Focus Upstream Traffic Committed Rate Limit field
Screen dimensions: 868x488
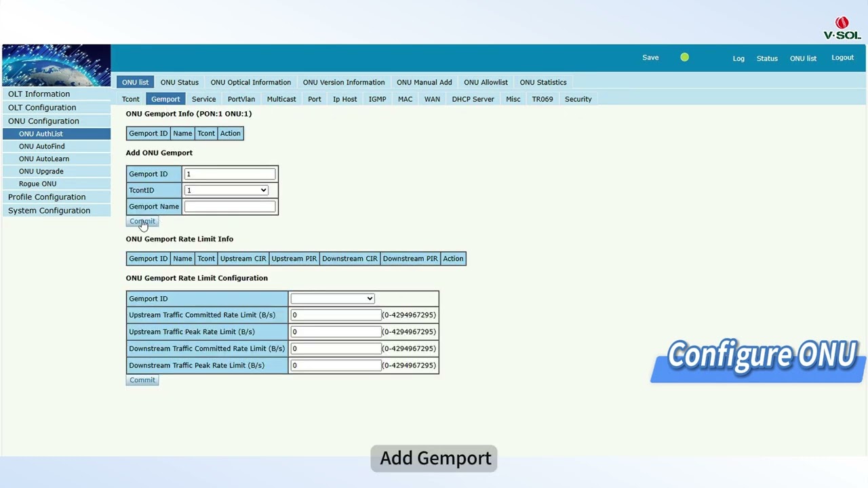336,315
